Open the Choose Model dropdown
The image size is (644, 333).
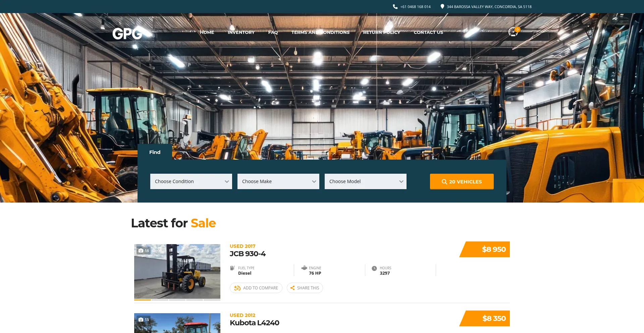coord(366,181)
